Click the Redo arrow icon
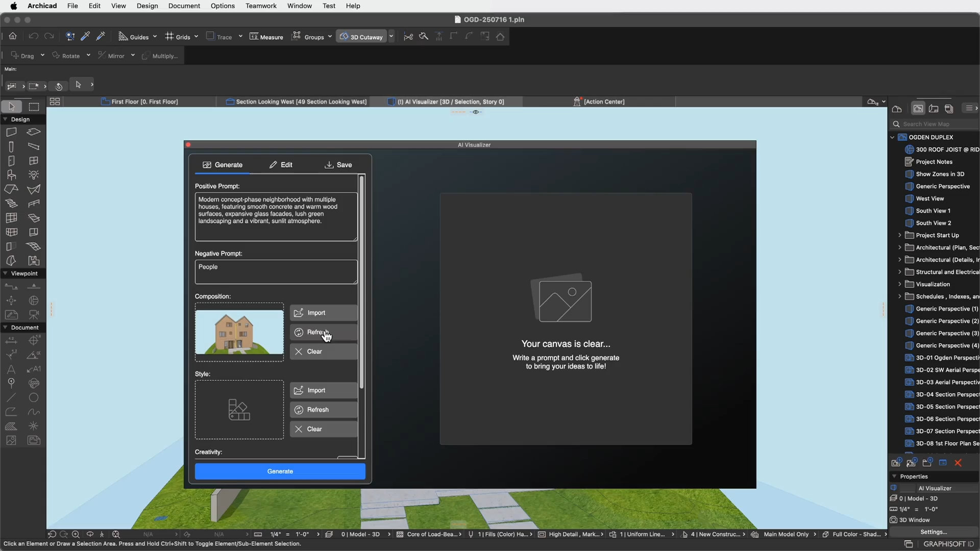 point(49,36)
